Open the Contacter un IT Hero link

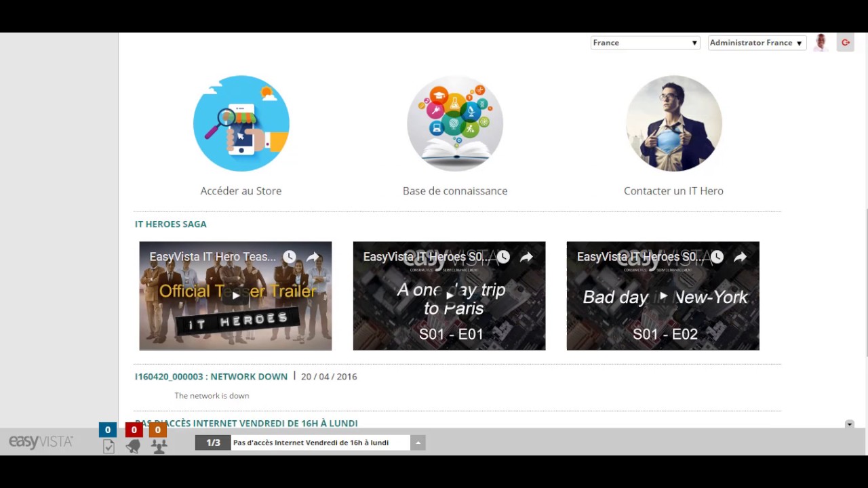pos(673,191)
